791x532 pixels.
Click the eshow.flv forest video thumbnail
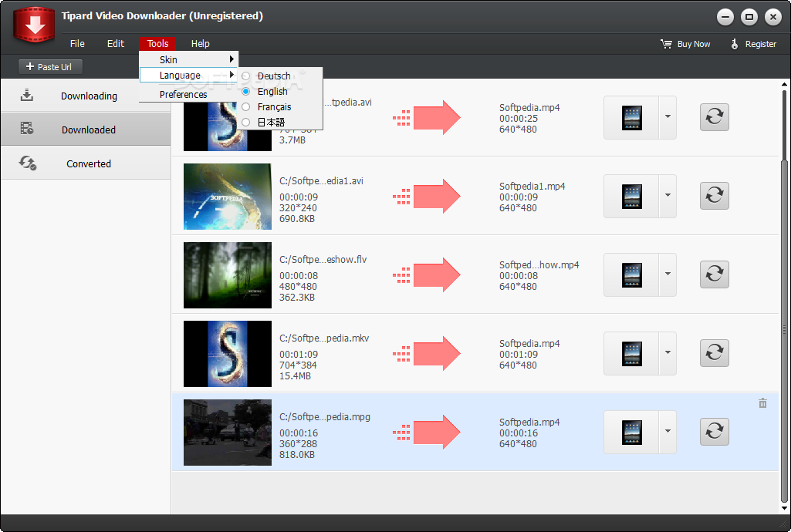228,275
